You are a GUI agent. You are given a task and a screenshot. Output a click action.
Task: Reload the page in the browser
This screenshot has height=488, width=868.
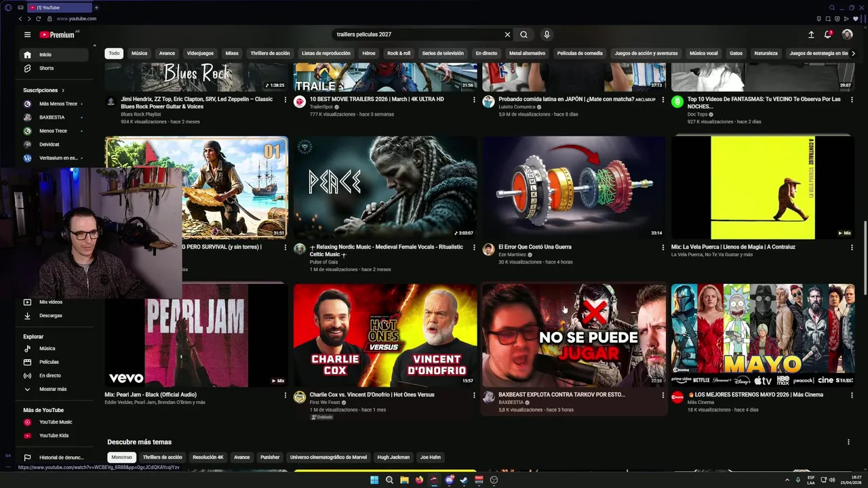pyautogui.click(x=38, y=19)
